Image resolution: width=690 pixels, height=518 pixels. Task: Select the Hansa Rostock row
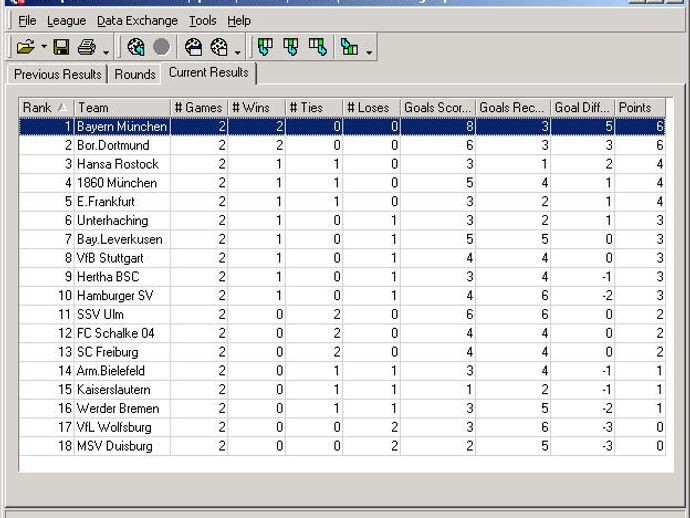(x=342, y=164)
